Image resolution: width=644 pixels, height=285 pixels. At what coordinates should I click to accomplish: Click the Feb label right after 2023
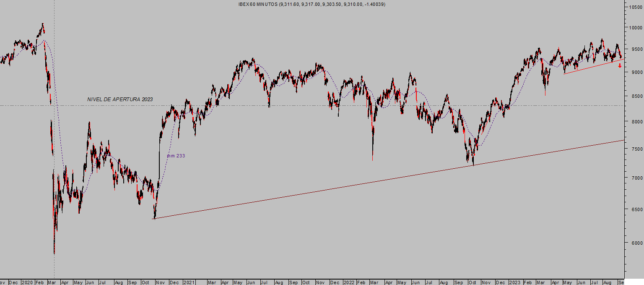[527, 282]
